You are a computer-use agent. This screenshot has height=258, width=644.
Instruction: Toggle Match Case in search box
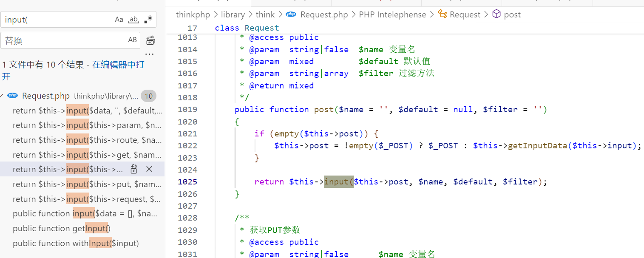(x=119, y=20)
